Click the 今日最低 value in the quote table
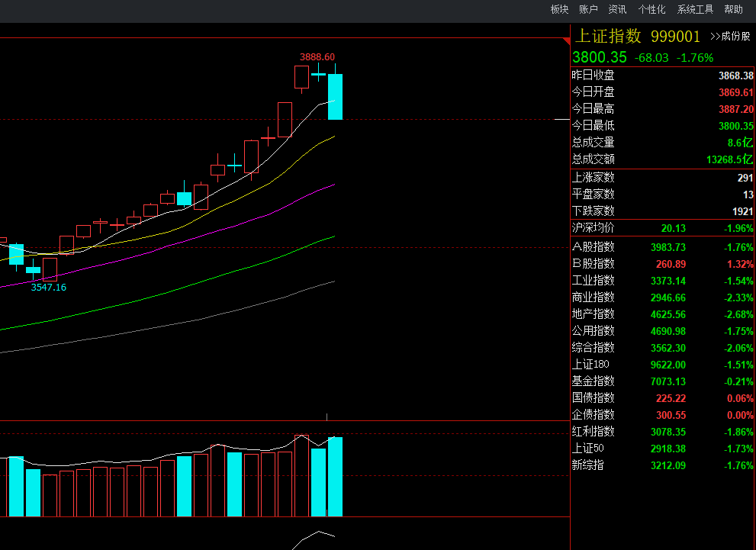756x550 pixels. click(x=735, y=127)
